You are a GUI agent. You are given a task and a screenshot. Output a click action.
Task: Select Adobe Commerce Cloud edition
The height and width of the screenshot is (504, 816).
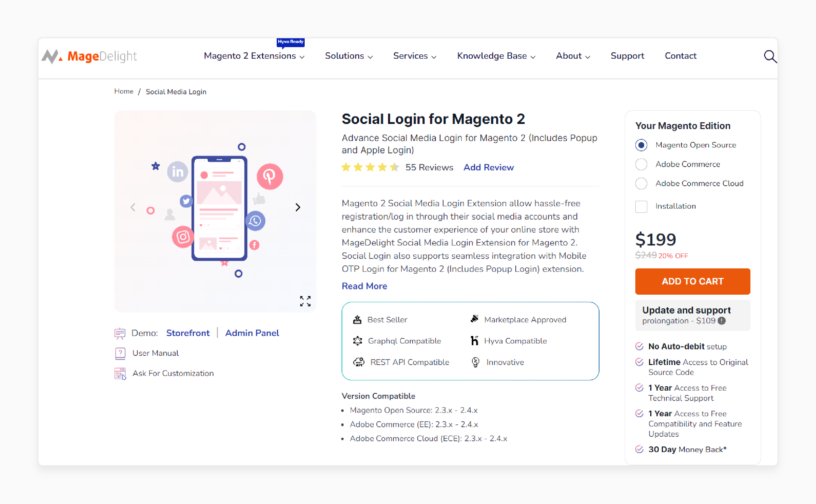click(641, 183)
